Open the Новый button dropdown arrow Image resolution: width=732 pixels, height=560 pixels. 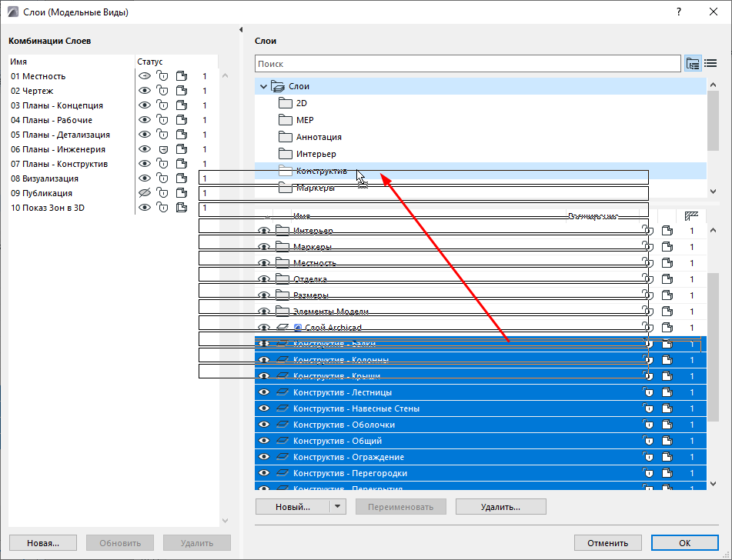coord(338,507)
